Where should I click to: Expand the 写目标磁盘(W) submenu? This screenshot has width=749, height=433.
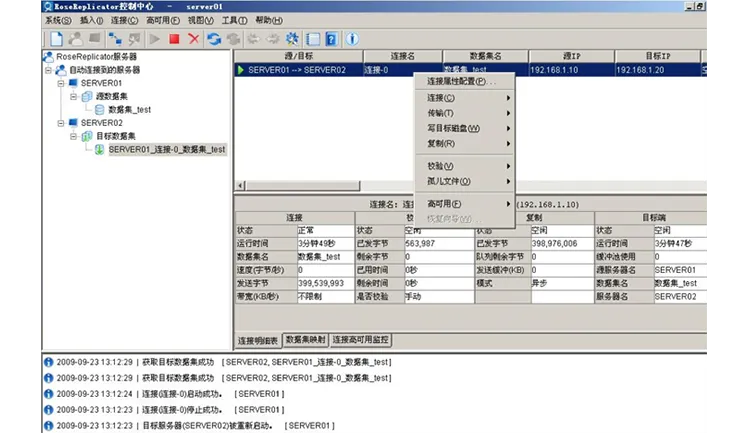[x=464, y=129]
